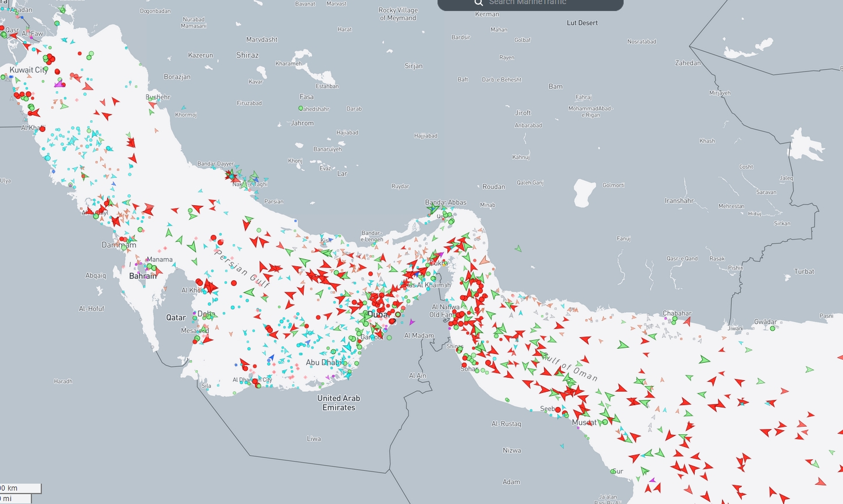Click the Bam city label

coord(556,86)
